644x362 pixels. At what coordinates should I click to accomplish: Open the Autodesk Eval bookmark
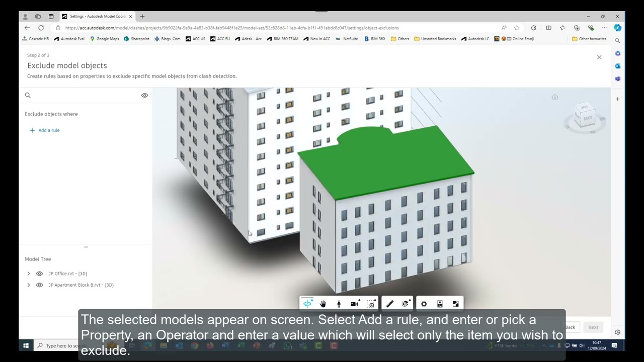pyautogui.click(x=69, y=39)
